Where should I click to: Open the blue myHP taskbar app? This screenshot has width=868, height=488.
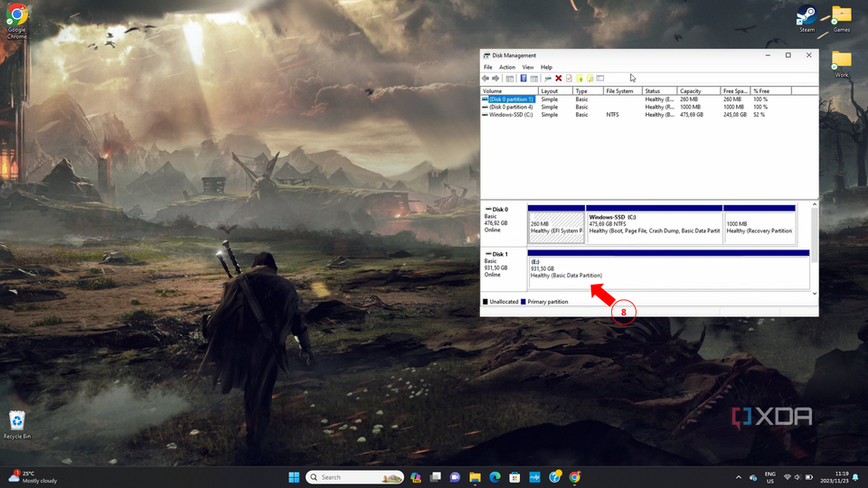tap(534, 477)
